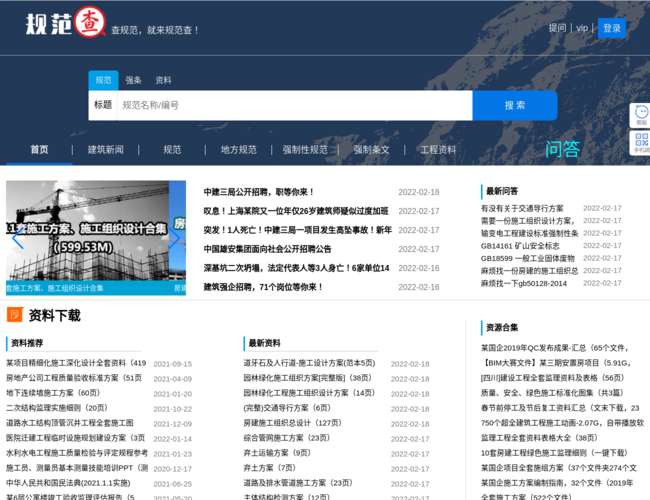The height and width of the screenshot is (500, 650).
Task: Open 750个超全建筑工程施工动画
Action: (563, 423)
